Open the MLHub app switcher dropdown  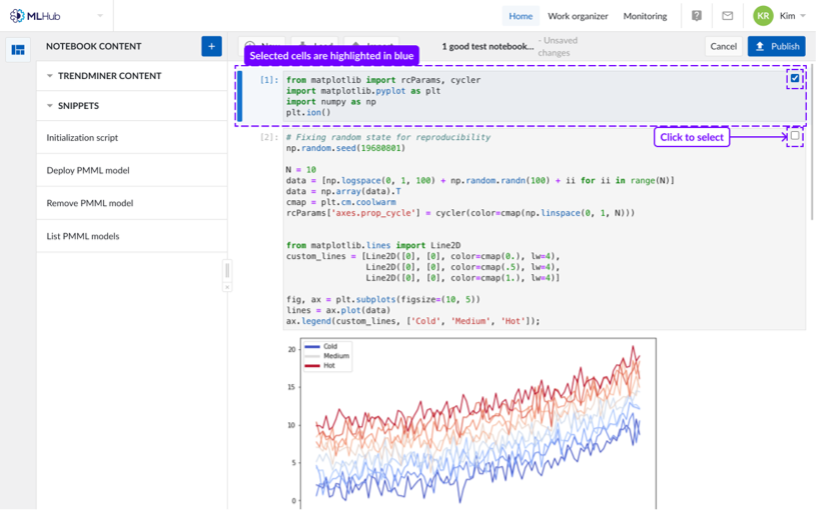coord(100,16)
